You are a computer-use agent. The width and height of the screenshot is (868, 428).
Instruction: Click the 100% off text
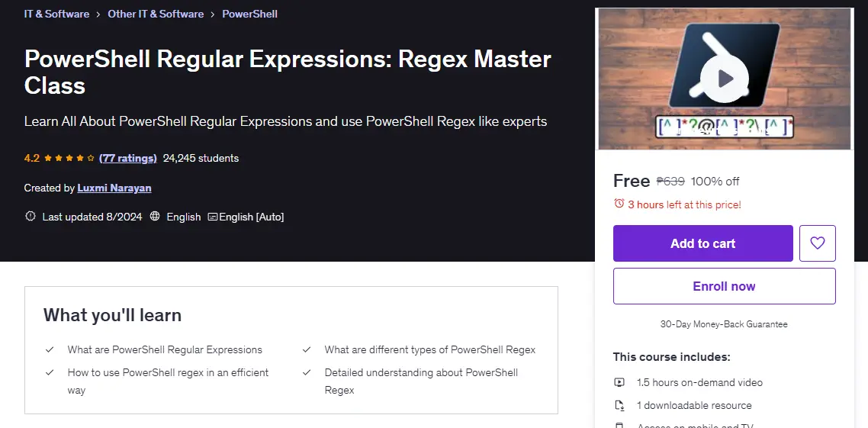click(x=715, y=182)
